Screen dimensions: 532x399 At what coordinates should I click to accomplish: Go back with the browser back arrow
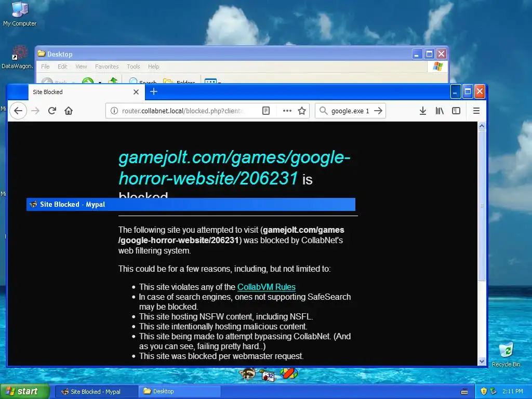[18, 111]
